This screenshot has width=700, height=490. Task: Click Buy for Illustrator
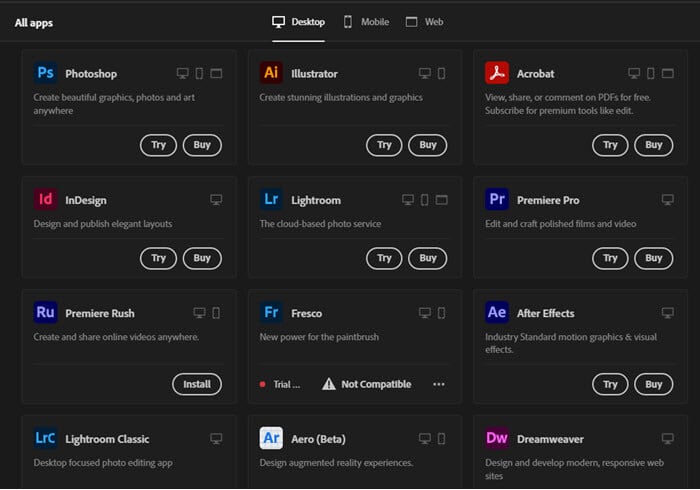[x=428, y=145]
